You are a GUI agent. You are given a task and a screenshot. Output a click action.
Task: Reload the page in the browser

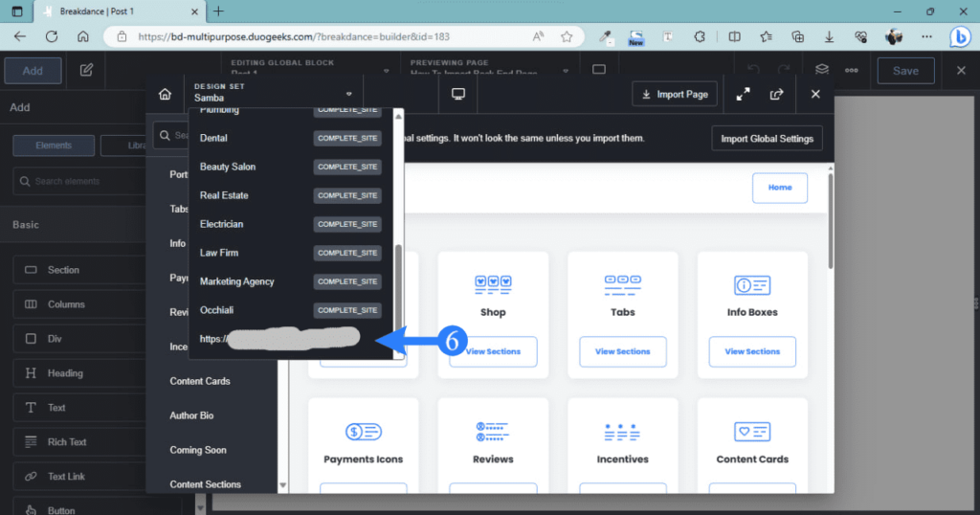[52, 37]
